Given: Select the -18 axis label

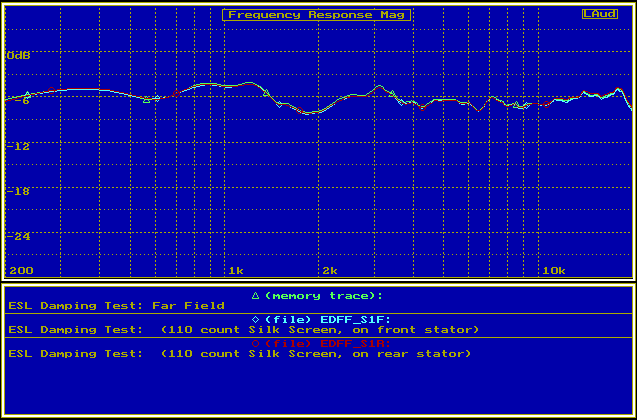Looking at the screenshot, I should click(x=18, y=191).
